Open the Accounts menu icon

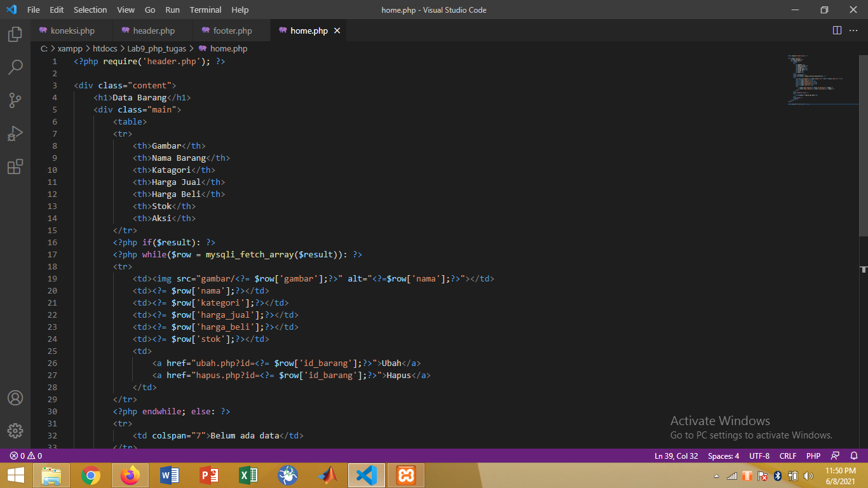point(15,398)
